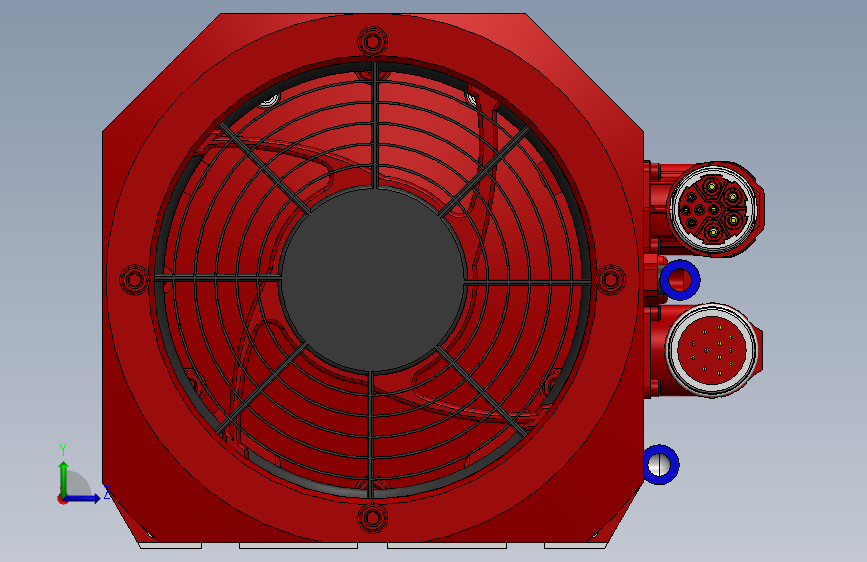Image resolution: width=867 pixels, height=562 pixels.
Task: Click the blue Z axis of the orientation triad
Action: point(83,498)
